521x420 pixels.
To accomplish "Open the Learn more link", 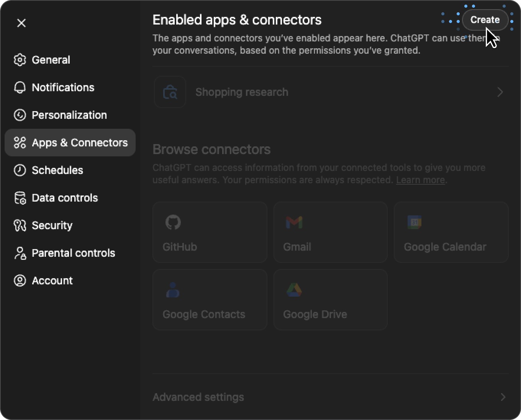I will [420, 180].
